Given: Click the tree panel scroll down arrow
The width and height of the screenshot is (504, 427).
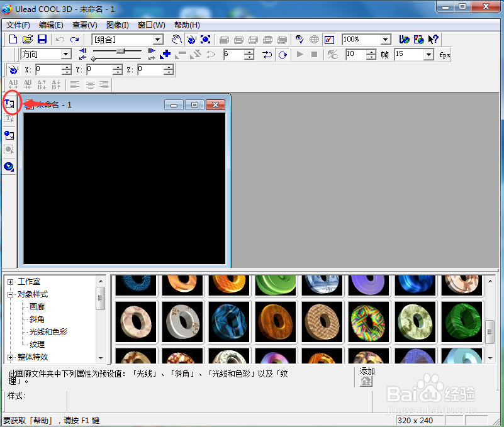Looking at the screenshot, I should point(101,358).
